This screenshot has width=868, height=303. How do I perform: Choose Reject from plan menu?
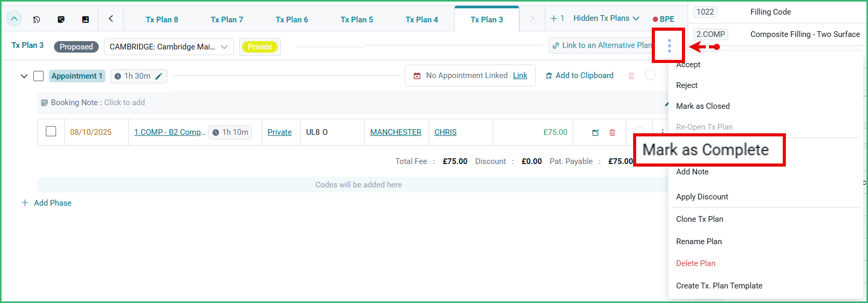[687, 85]
